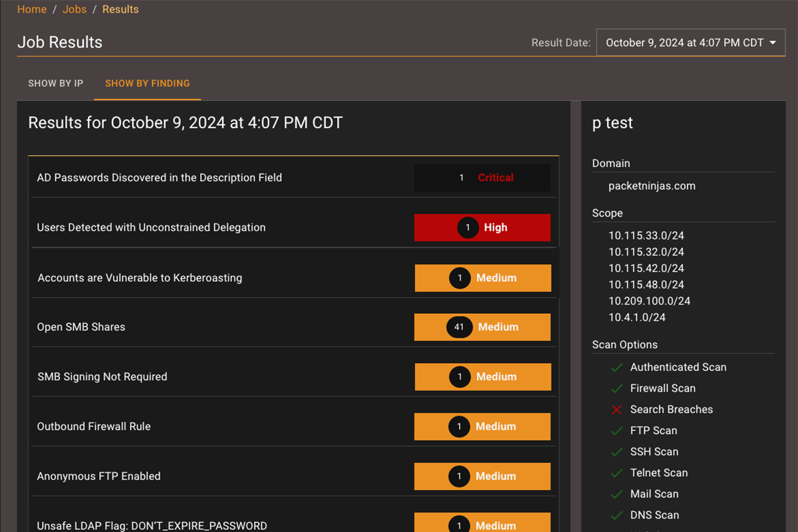Click the red High severity badge
This screenshot has height=532, width=798.
click(482, 227)
